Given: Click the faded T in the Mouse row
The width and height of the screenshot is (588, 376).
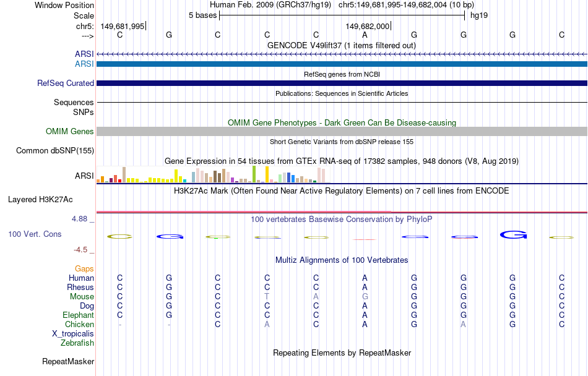Looking at the screenshot, I should click(267, 296).
